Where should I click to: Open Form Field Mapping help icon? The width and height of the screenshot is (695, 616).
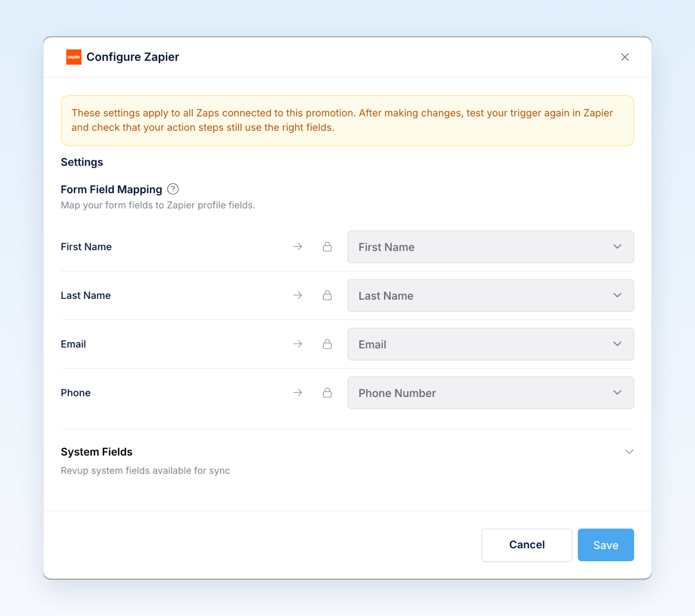pyautogui.click(x=173, y=189)
